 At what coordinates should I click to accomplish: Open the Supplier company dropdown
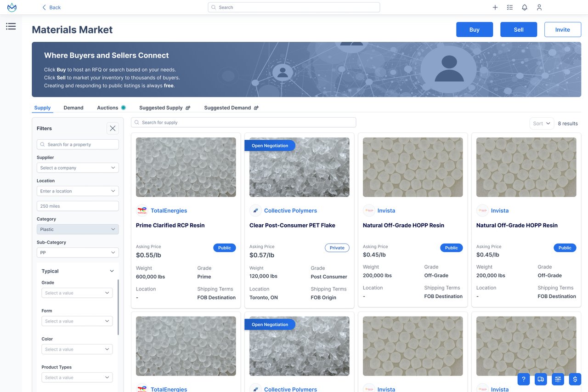(77, 168)
